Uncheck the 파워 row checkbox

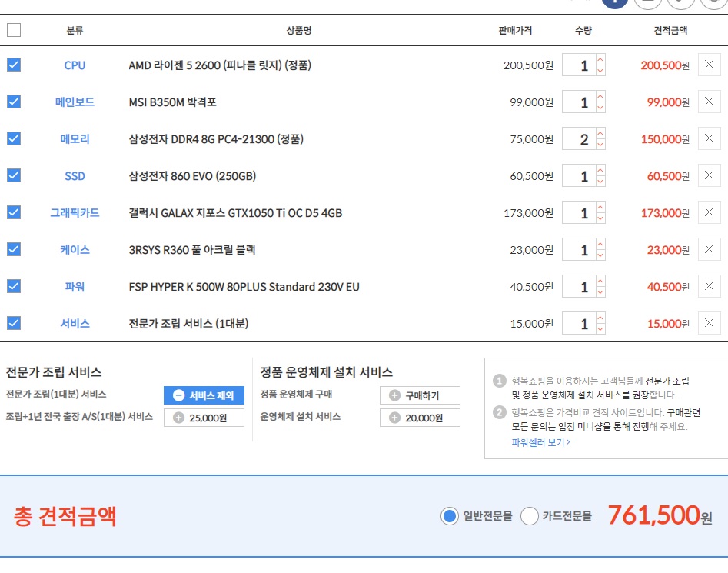click(x=14, y=286)
